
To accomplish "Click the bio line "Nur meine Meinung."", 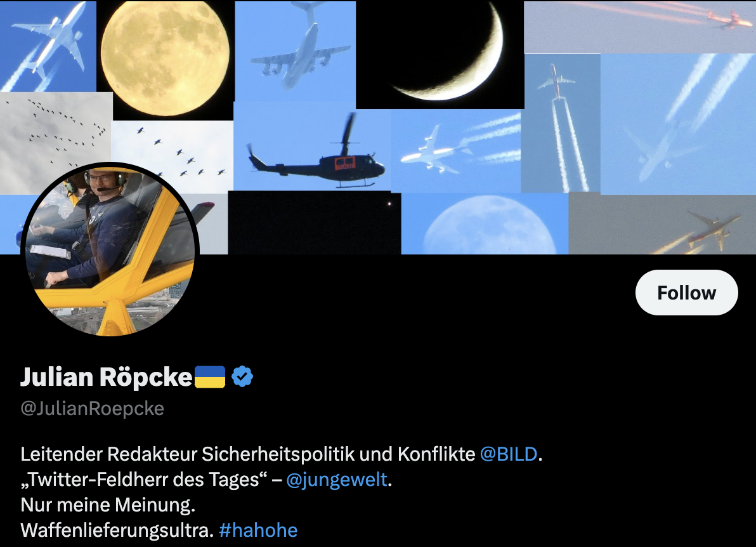I will tap(108, 505).
